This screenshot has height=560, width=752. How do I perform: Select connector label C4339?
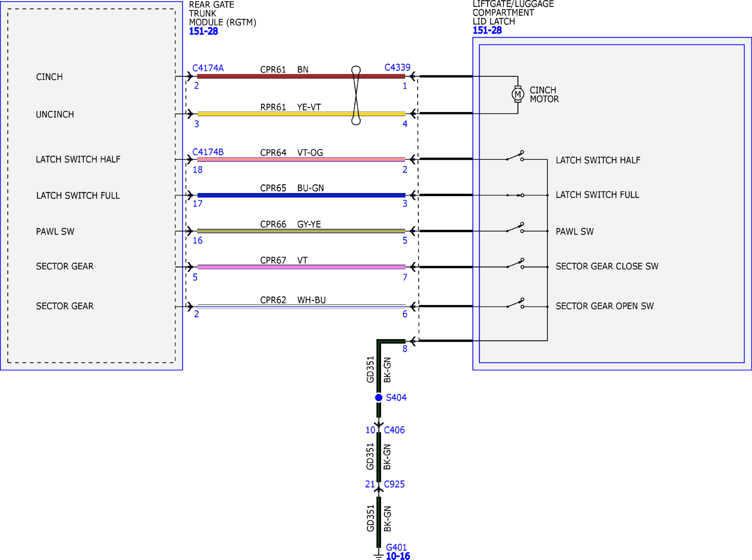coord(397,67)
